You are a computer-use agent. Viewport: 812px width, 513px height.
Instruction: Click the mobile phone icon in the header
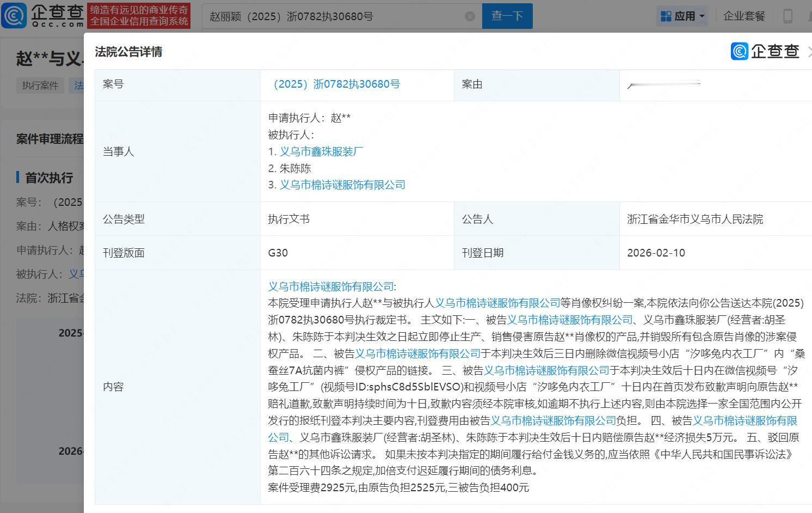(788, 16)
